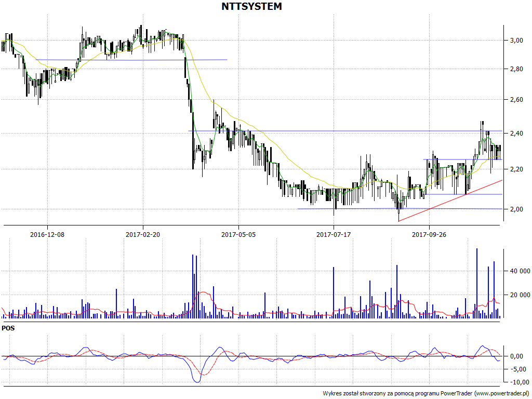Click the 2,60 price axis label

(516, 99)
